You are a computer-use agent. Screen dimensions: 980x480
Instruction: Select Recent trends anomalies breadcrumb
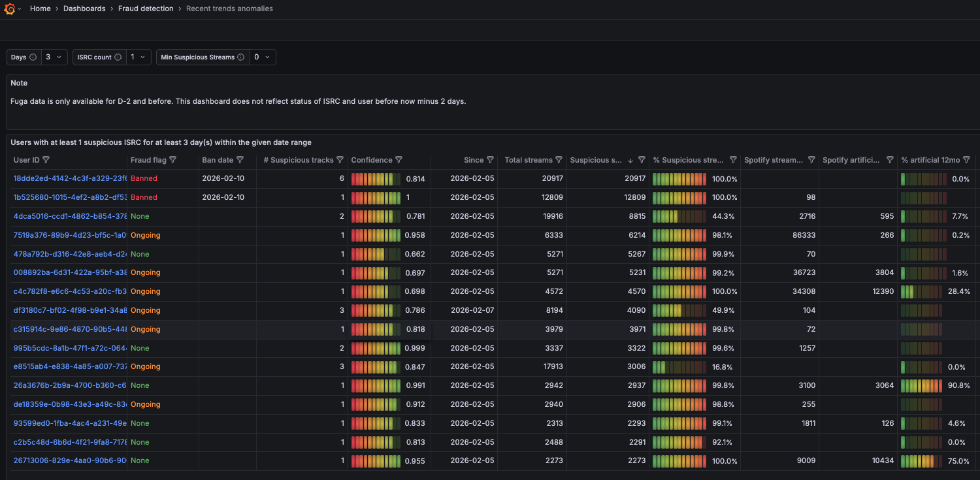click(229, 8)
